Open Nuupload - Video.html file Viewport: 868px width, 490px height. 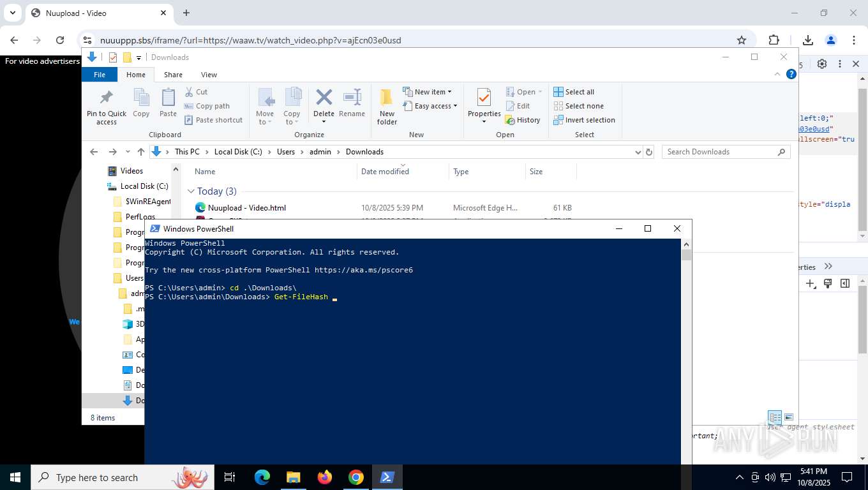[247, 208]
